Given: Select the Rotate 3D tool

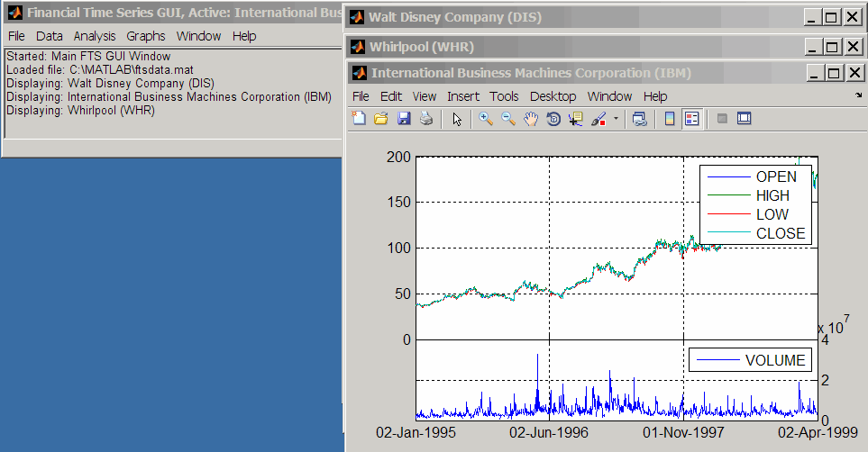Looking at the screenshot, I should click(x=553, y=118).
